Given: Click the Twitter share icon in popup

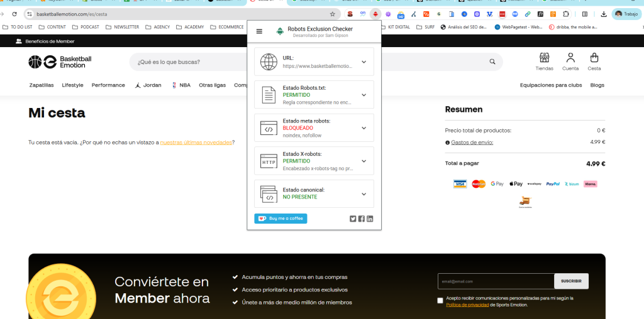Looking at the screenshot, I should 353,219.
